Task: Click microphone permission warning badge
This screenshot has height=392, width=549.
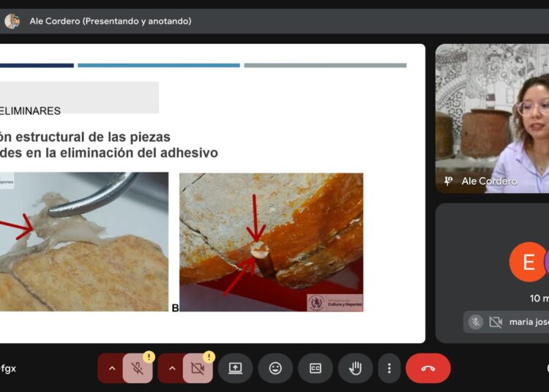Action: [149, 357]
